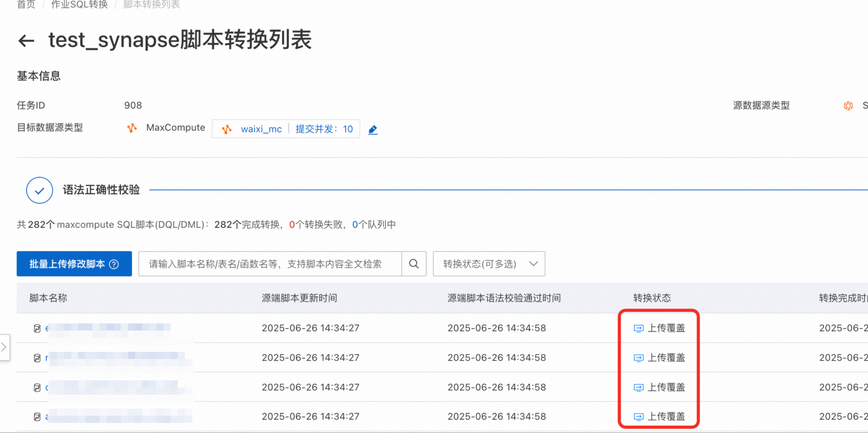Screen dimensions: 868x433
Task: Click the MaxCompute icon in the waixi_mc box
Action: pos(227,129)
